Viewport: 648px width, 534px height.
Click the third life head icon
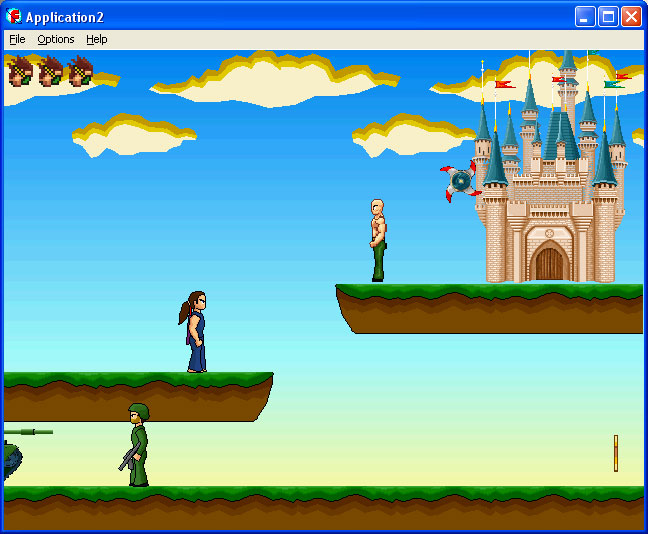[x=81, y=72]
